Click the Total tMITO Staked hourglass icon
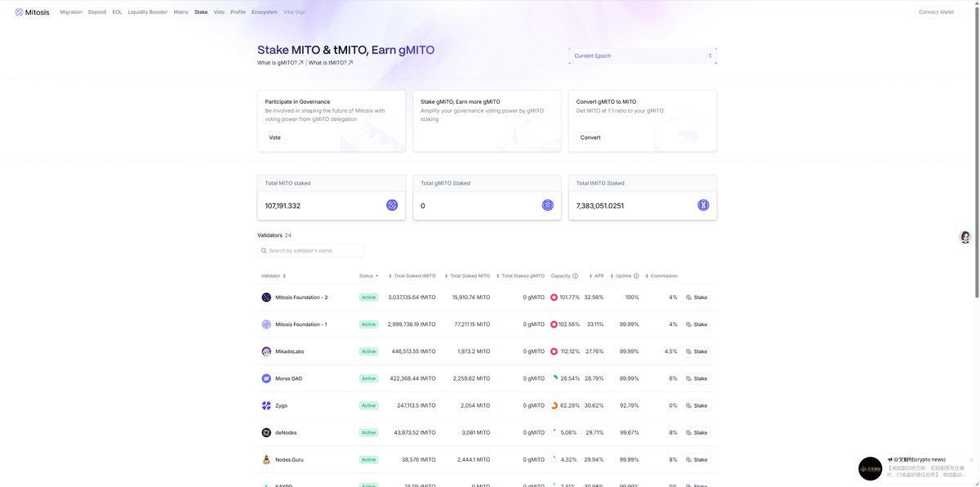This screenshot has width=980, height=487. [x=703, y=205]
